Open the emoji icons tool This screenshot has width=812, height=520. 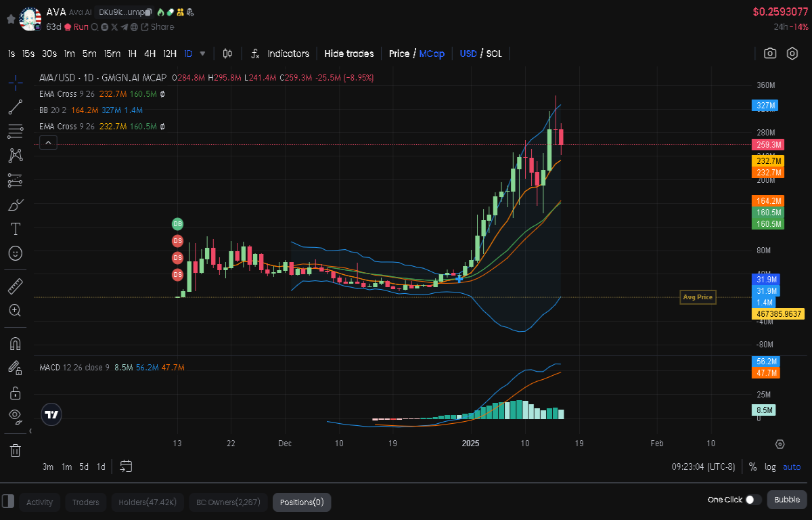coord(15,253)
